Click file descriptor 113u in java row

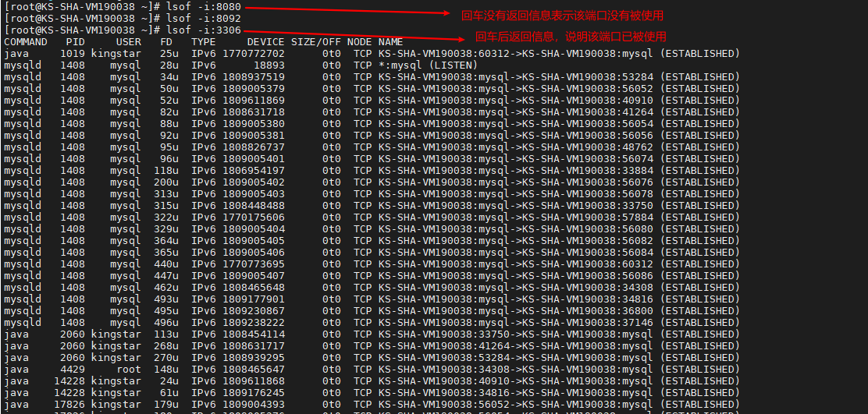tap(166, 334)
